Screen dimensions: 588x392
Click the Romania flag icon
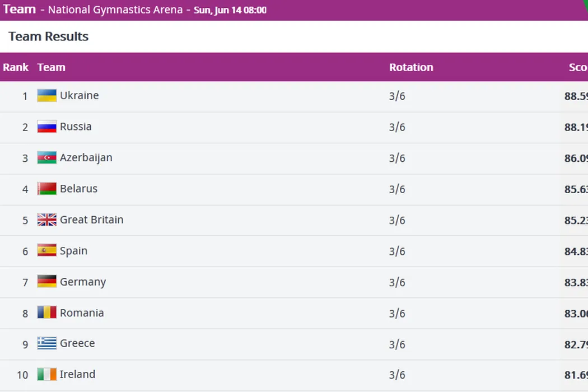(x=47, y=312)
